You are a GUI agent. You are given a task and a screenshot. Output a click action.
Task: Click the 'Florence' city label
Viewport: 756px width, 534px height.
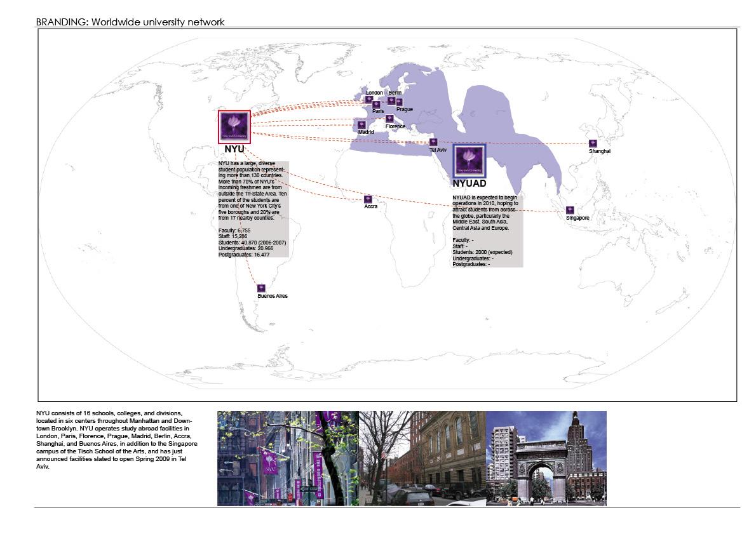coord(395,127)
